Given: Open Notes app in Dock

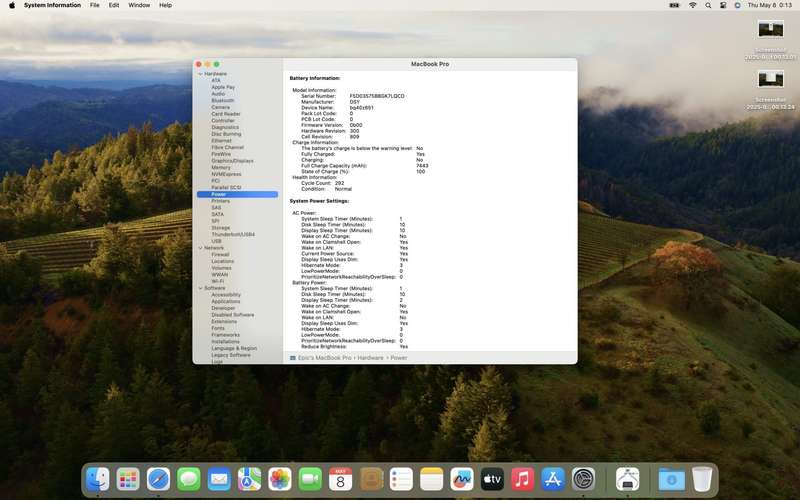Looking at the screenshot, I should (x=432, y=480).
